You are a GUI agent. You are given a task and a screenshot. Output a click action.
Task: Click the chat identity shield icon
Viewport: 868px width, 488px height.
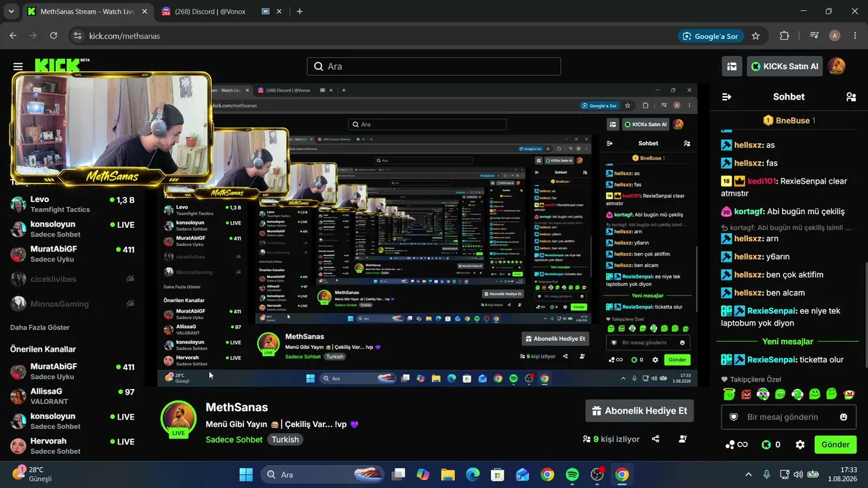(x=733, y=417)
